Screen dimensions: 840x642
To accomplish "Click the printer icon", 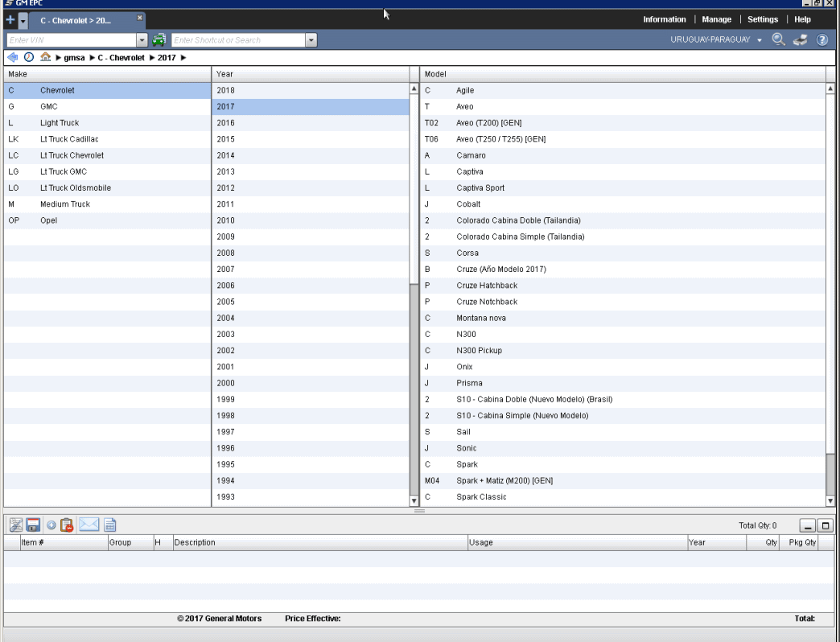I will point(800,39).
